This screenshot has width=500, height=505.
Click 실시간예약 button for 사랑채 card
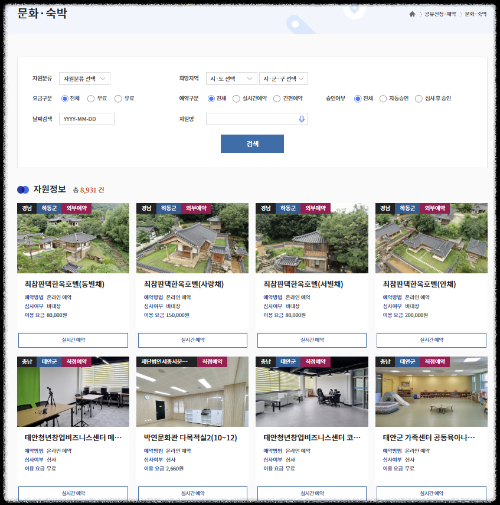193,340
